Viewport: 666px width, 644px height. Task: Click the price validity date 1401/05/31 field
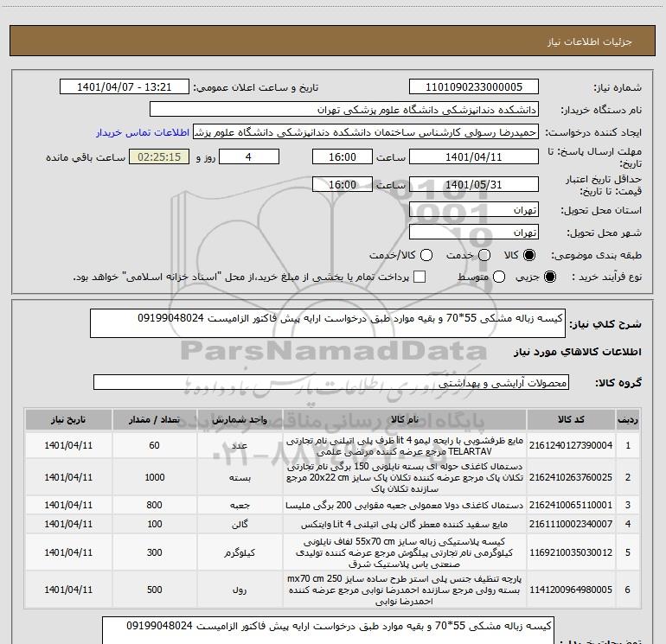click(474, 185)
